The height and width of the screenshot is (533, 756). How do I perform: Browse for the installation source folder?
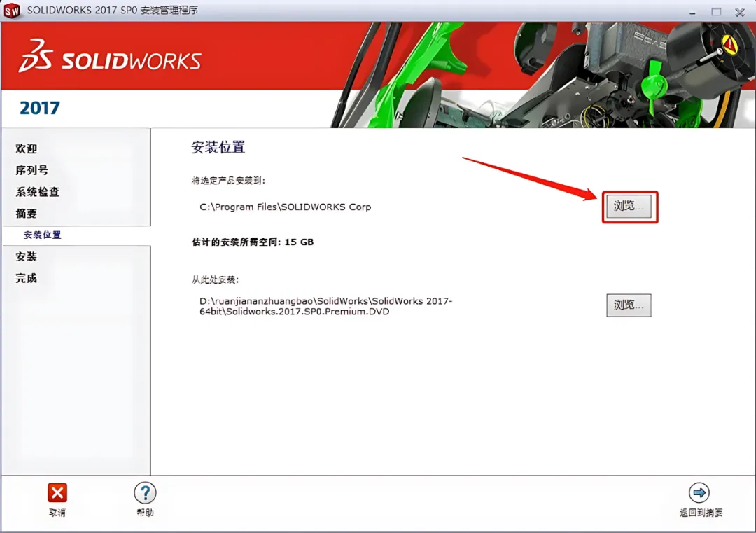point(629,305)
